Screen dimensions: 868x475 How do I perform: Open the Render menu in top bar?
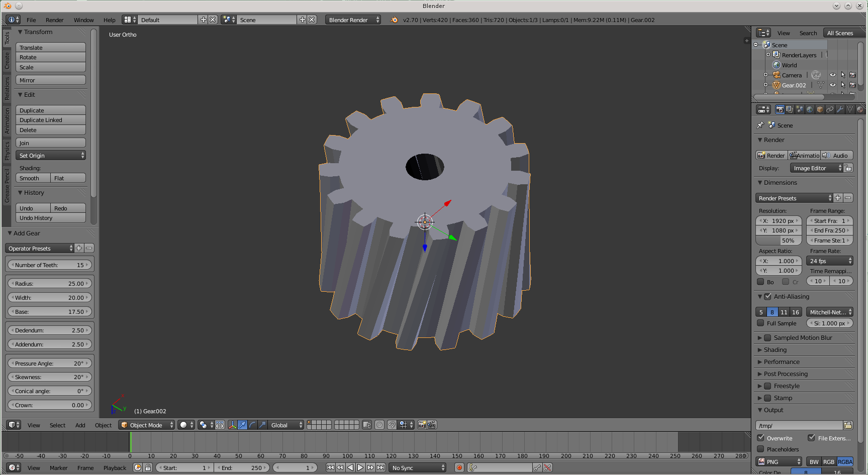pyautogui.click(x=54, y=20)
